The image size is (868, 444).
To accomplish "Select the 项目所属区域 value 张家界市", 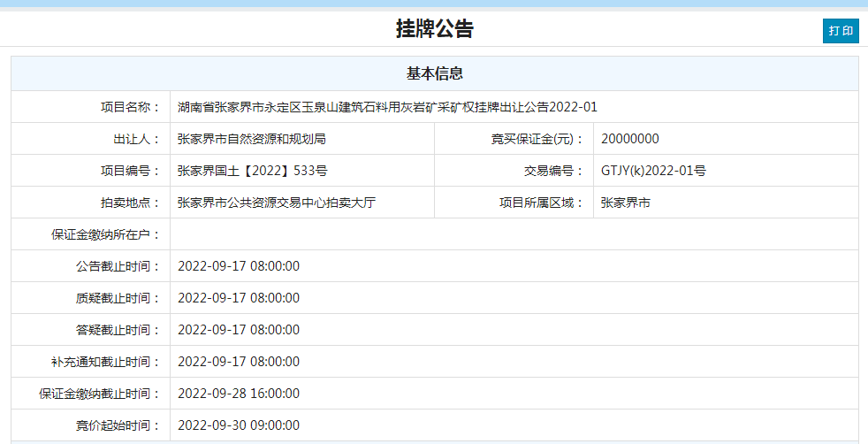I will (x=625, y=203).
